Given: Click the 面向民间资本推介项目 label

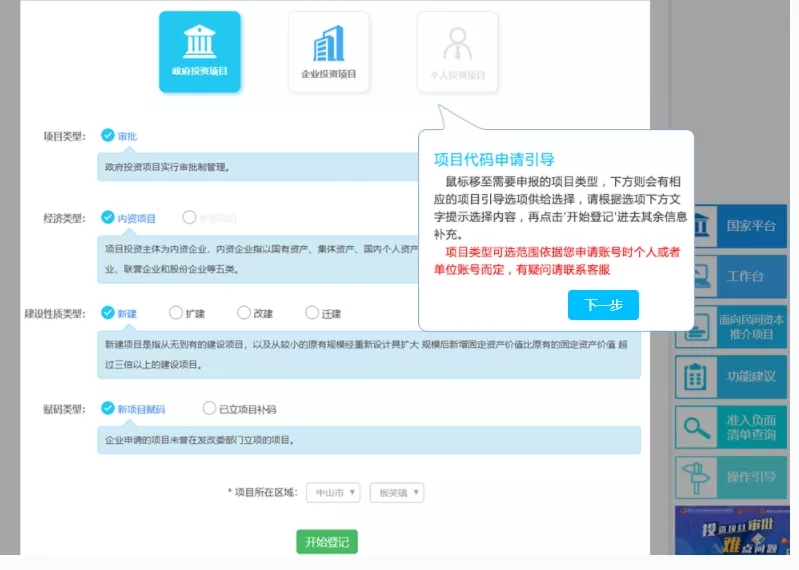Looking at the screenshot, I should pyautogui.click(x=751, y=327).
